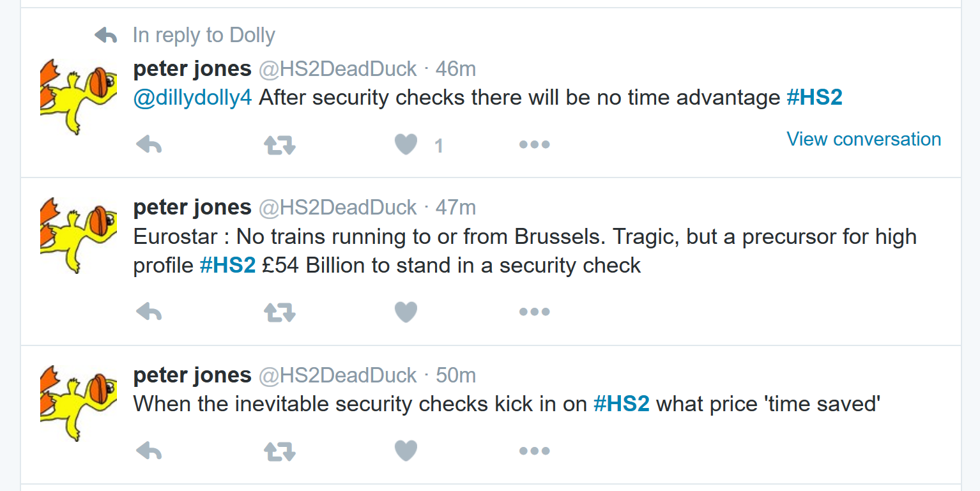Retweet the 46m @dillydolly4 reply tweet
980x491 pixels.
pyautogui.click(x=279, y=146)
